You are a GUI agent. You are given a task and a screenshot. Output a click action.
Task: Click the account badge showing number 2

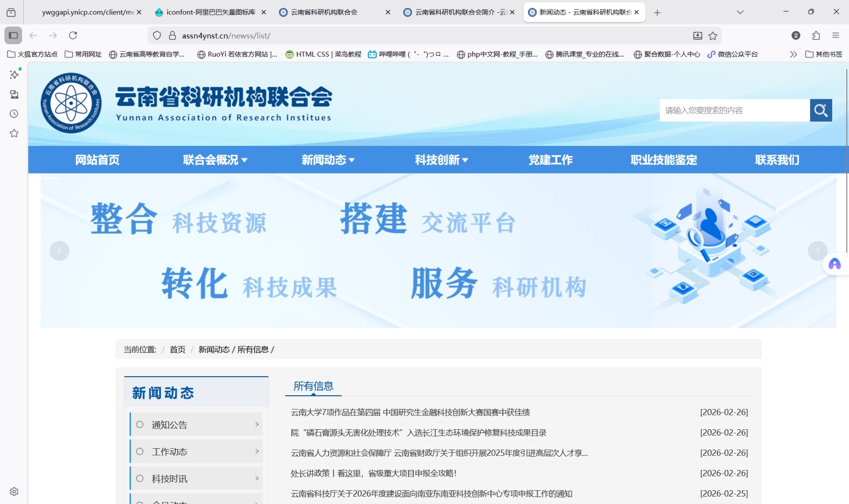795,36
